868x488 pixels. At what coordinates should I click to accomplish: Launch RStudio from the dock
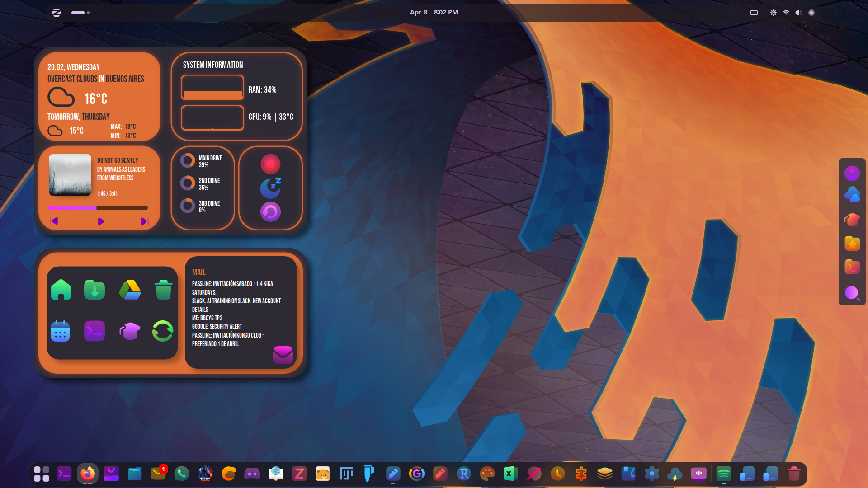tap(463, 474)
